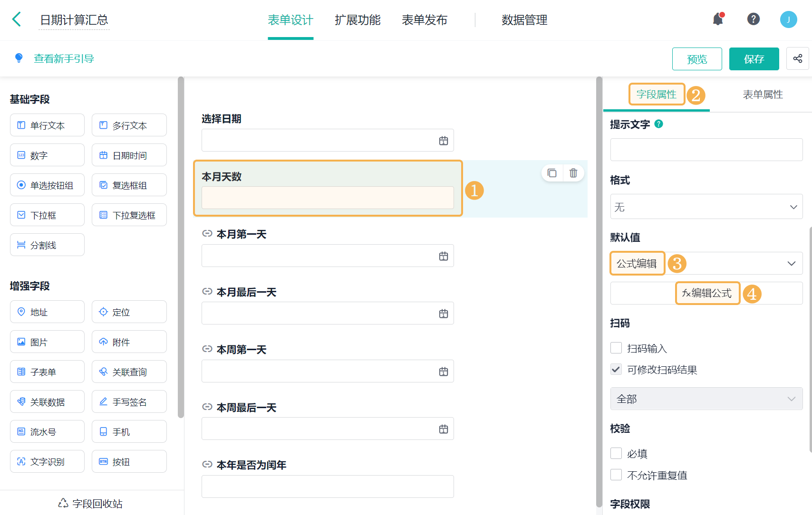Viewport: 812px width, 515px height.
Task: Open calendar picker for 本周最后一天
Action: (444, 429)
